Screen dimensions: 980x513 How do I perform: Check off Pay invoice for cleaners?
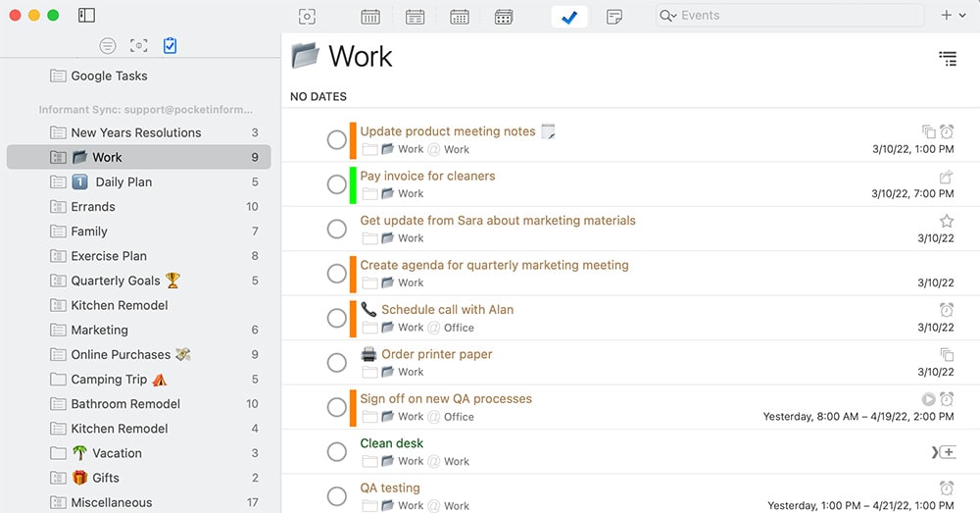click(336, 184)
